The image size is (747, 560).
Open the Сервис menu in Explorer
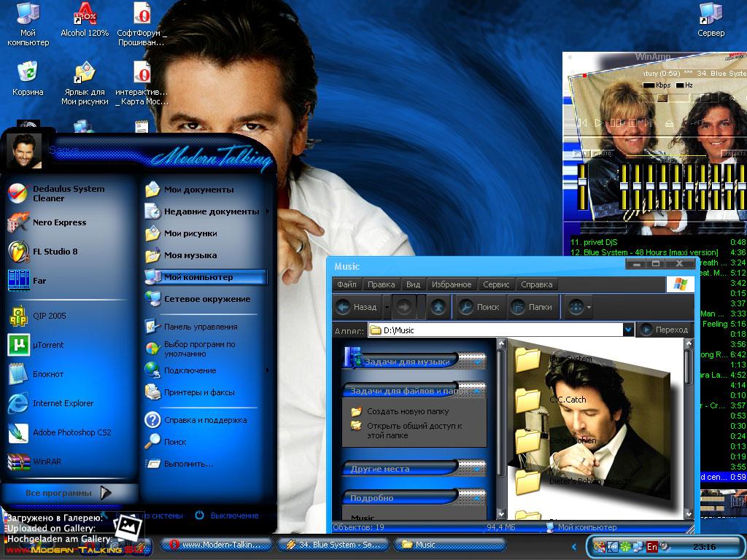[x=496, y=284]
